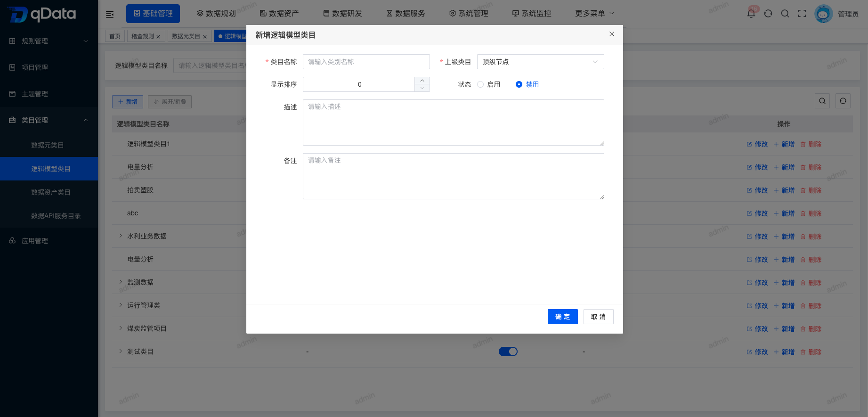Click 新增 in the abc row

[784, 213]
